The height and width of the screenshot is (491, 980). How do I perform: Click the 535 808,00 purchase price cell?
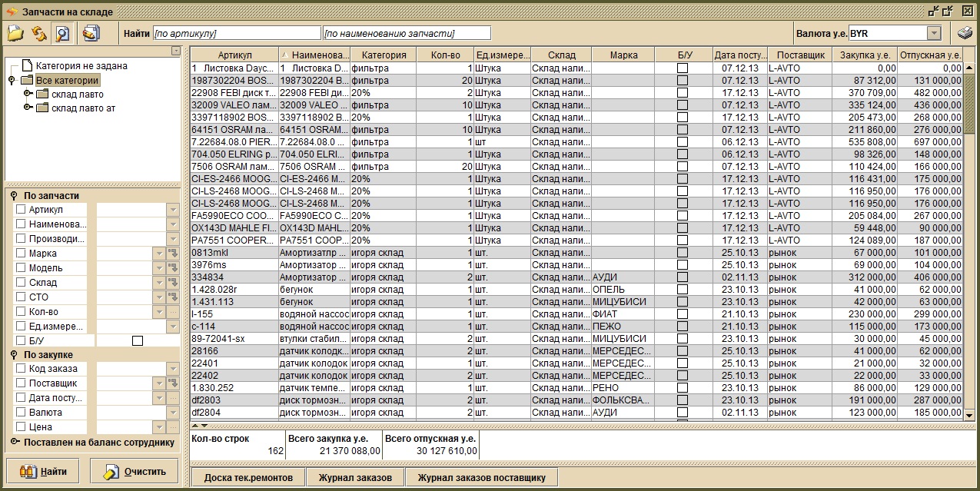[865, 142]
